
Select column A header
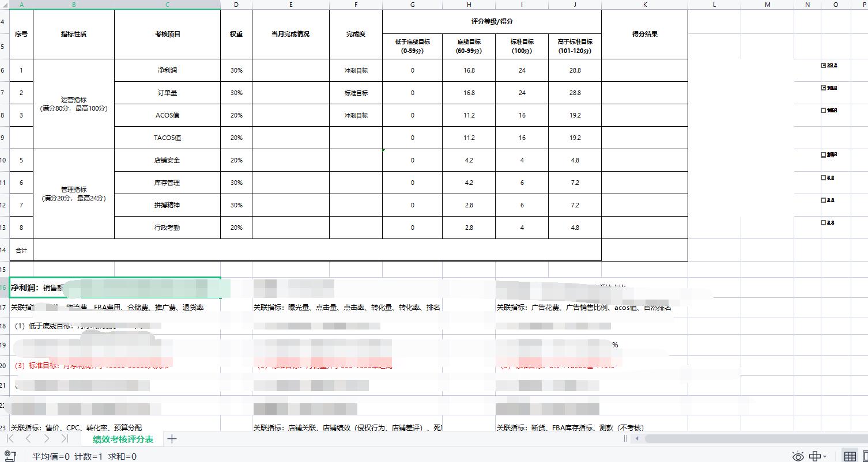pyautogui.click(x=21, y=5)
